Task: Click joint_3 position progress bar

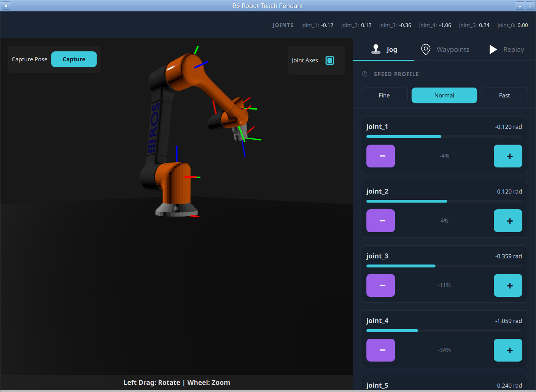Action: tap(444, 266)
